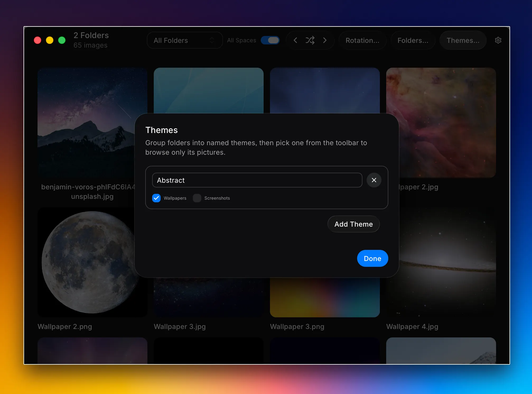The width and height of the screenshot is (532, 394).
Task: Uncheck the Wallpapers folder checkbox
Action: coord(156,198)
